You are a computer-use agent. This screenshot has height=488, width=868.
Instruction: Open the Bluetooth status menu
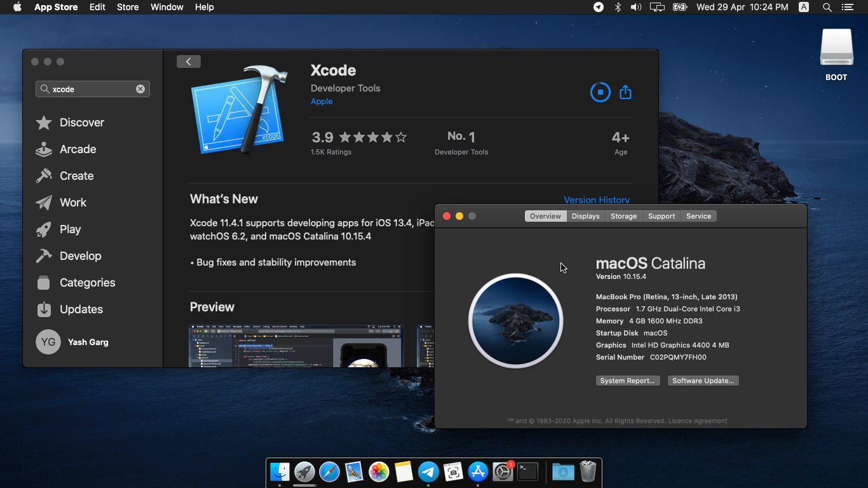click(x=618, y=7)
